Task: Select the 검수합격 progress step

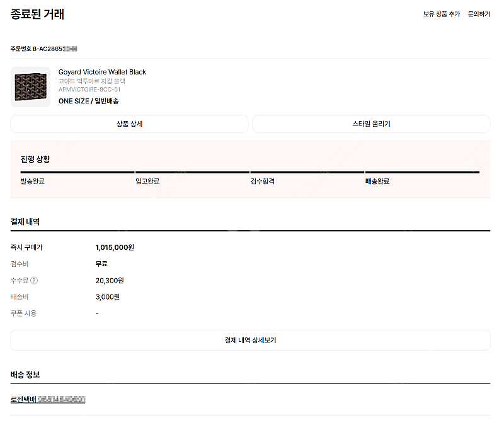Action: coord(263,181)
